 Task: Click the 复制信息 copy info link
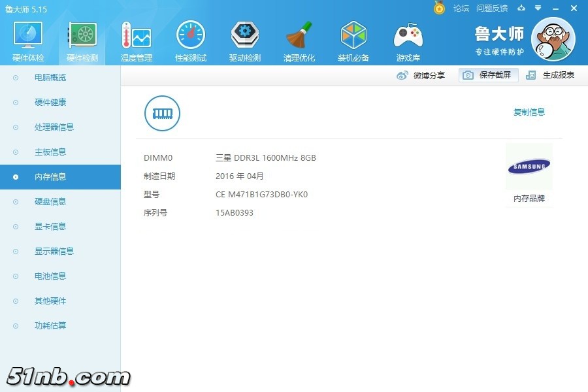click(529, 112)
